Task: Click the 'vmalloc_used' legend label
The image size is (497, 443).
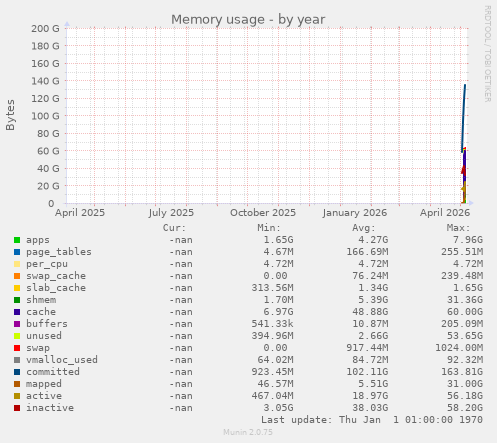Action: tap(62, 360)
